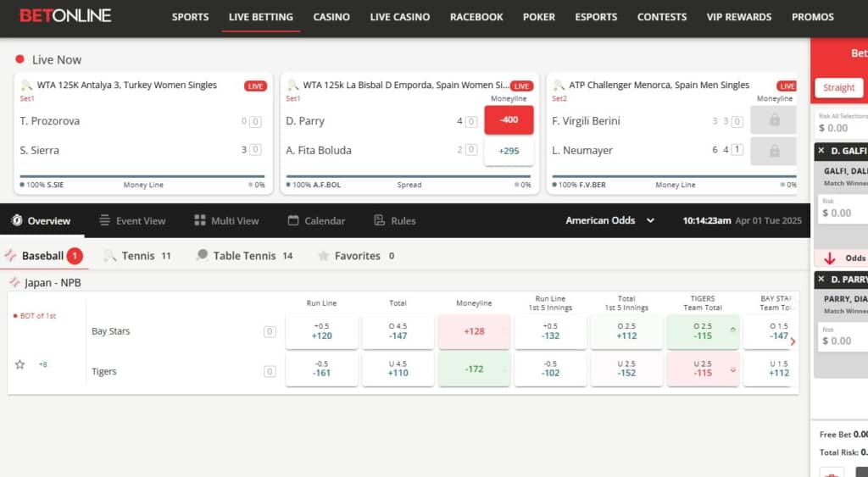Switch to Event View
This screenshot has height=477, width=868.
point(133,221)
